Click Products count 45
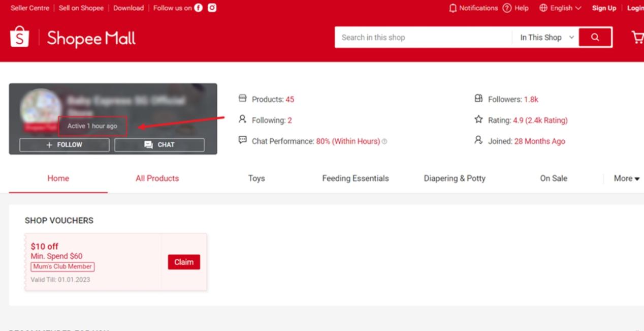The width and height of the screenshot is (644, 331). [x=289, y=100]
